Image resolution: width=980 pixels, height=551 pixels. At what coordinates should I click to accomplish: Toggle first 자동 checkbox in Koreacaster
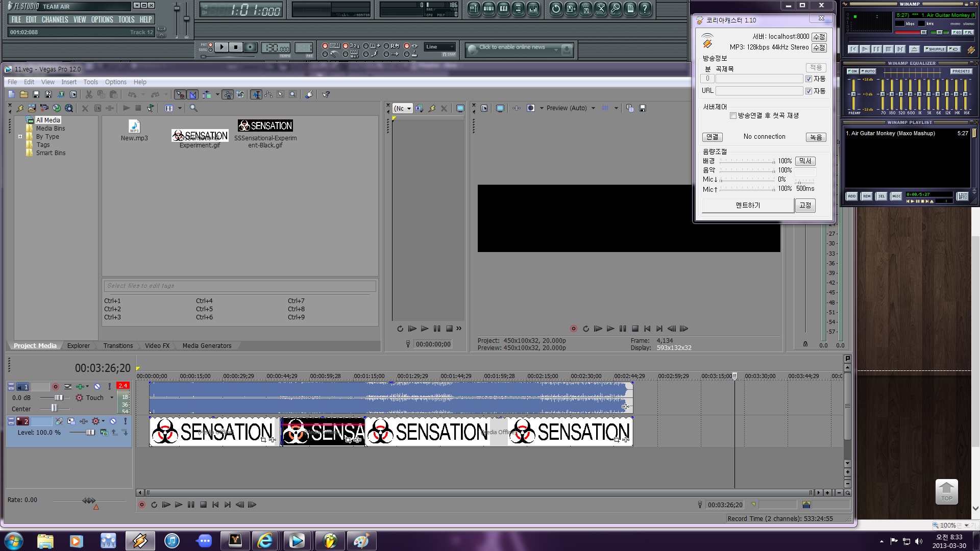(x=808, y=79)
